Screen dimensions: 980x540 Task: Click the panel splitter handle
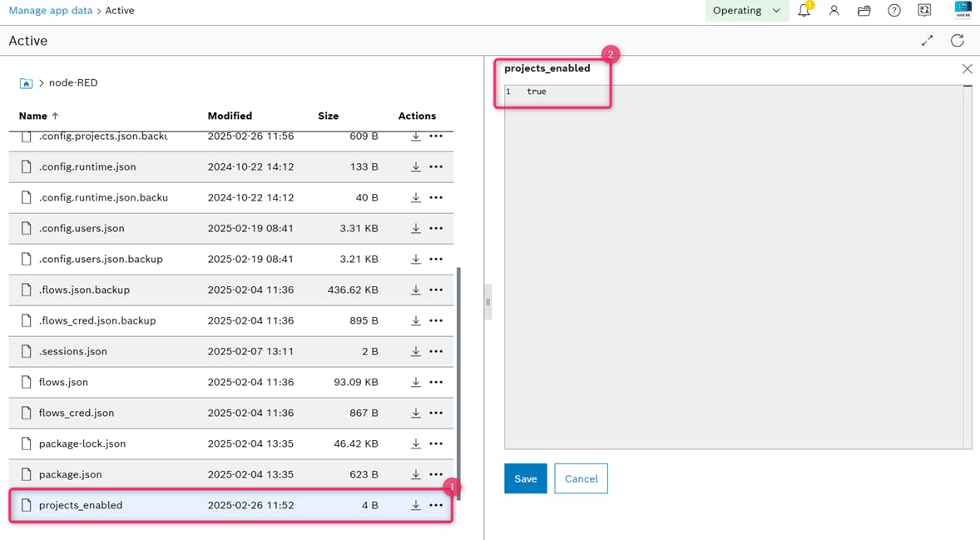(x=488, y=302)
